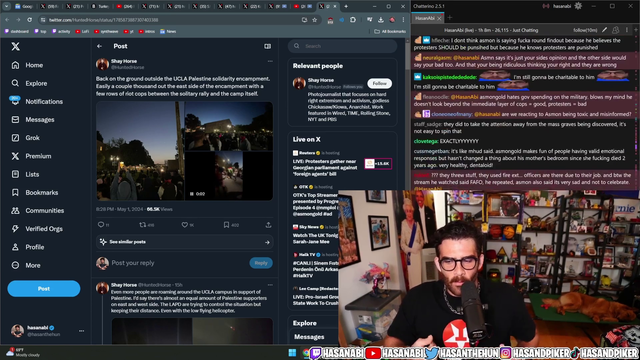Open the top-right crowd photo

pos(229,126)
